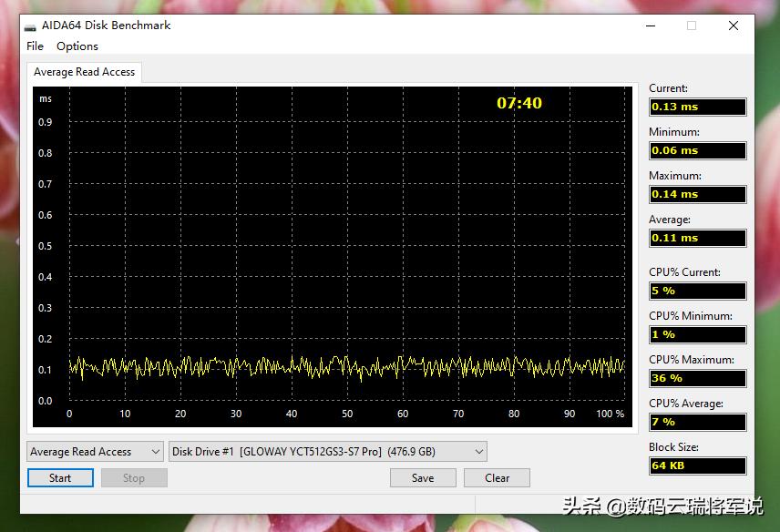The height and width of the screenshot is (532, 780).
Task: Click the CPU% Average value 7 %
Action: (697, 422)
